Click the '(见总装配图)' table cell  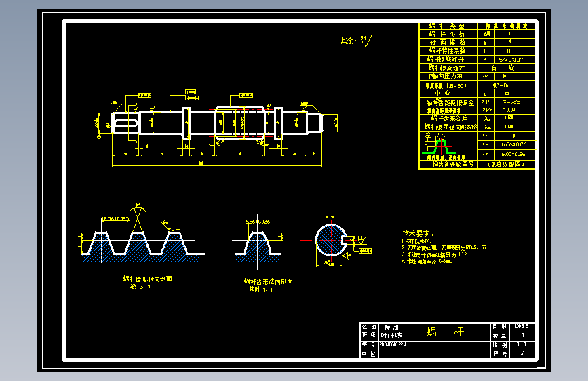[x=506, y=164]
